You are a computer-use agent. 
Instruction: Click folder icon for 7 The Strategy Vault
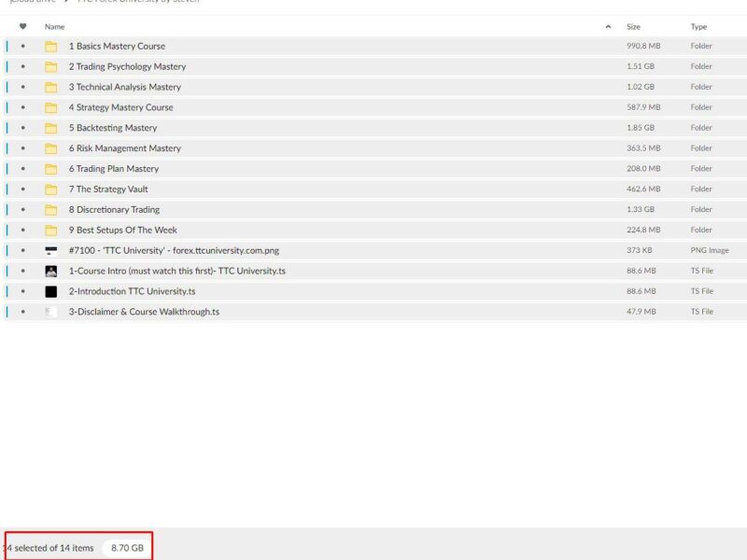(51, 189)
